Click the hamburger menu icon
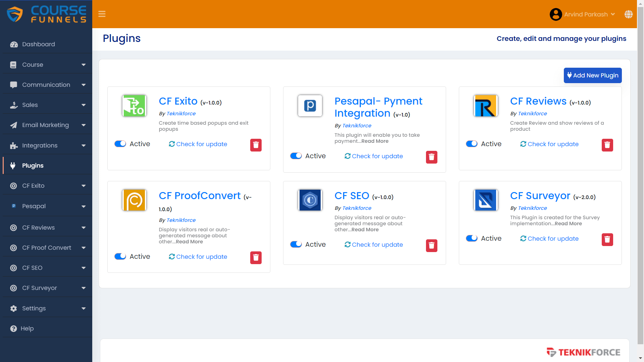 [102, 14]
